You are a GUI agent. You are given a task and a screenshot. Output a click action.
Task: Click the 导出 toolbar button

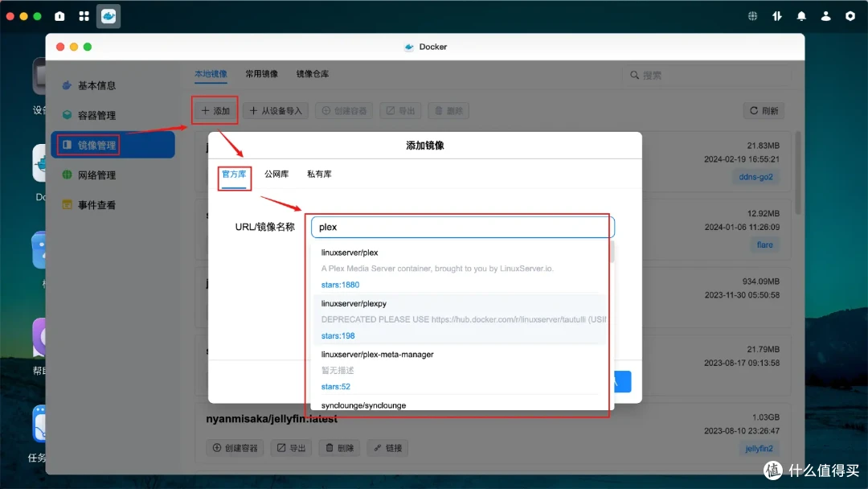click(400, 111)
